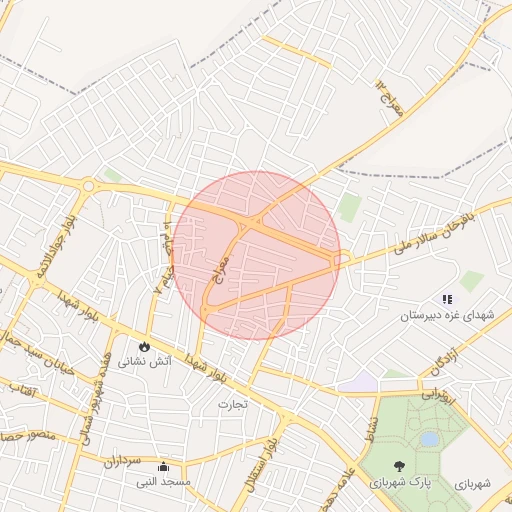Viewport: 512px width, 512px height.
Task: Click the باقرخان سالار ملی street label
Action: pyautogui.click(x=433, y=233)
